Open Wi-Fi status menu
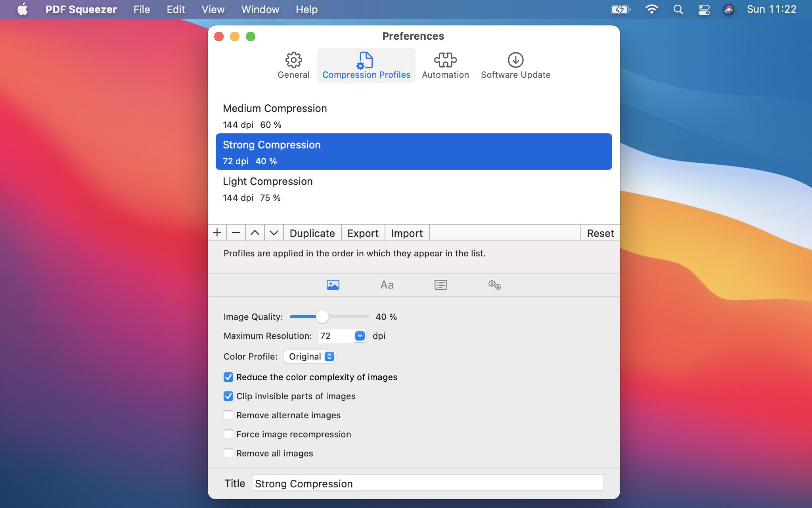This screenshot has width=812, height=508. pyautogui.click(x=652, y=10)
